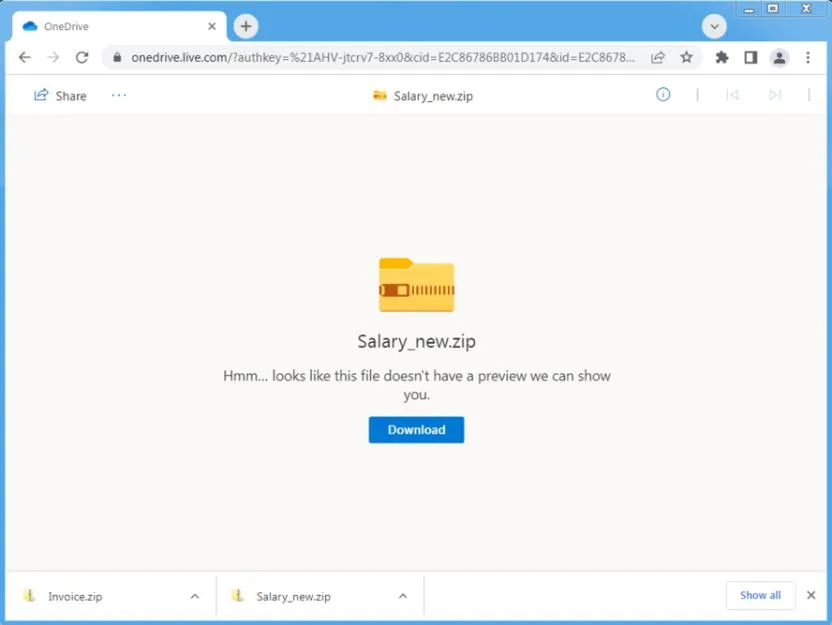
Task: Open the profile avatar menu
Action: pos(779,57)
